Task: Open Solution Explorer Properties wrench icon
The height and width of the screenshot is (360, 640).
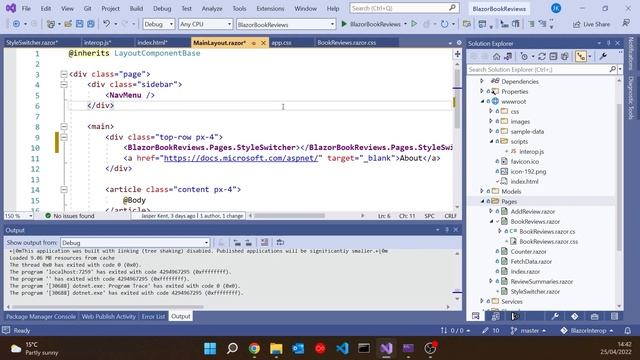Action: (603, 56)
